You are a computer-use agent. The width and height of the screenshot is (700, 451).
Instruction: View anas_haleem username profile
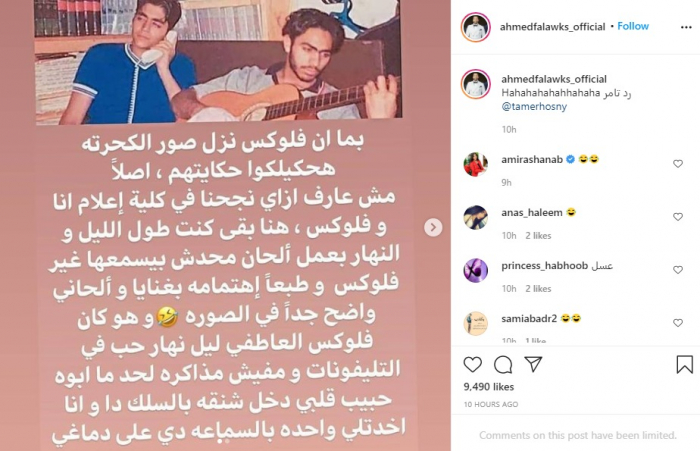[532, 213]
